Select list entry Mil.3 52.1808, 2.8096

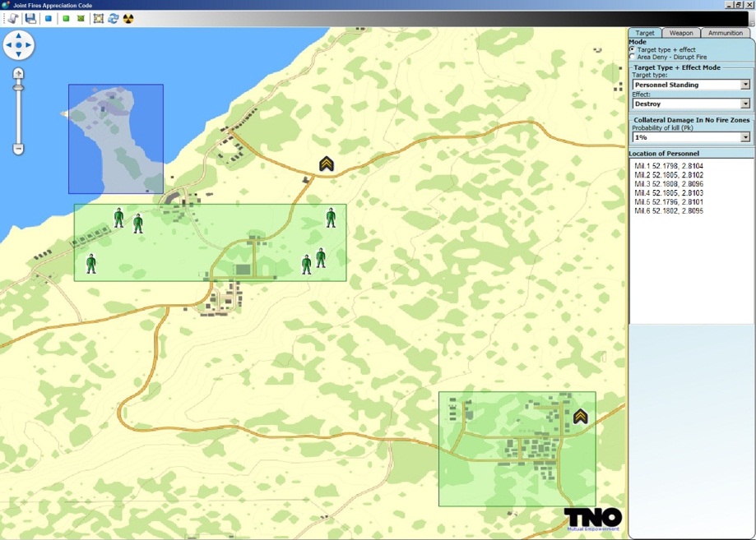pos(669,184)
